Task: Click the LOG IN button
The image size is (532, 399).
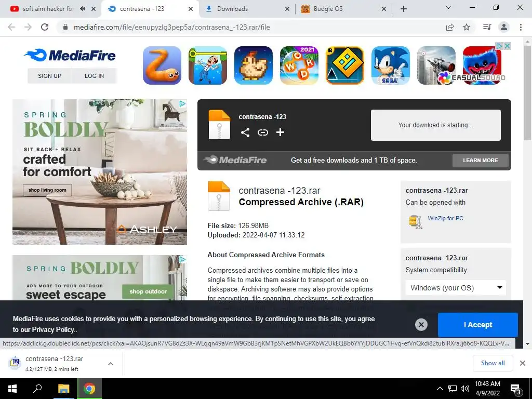Action: [95, 76]
